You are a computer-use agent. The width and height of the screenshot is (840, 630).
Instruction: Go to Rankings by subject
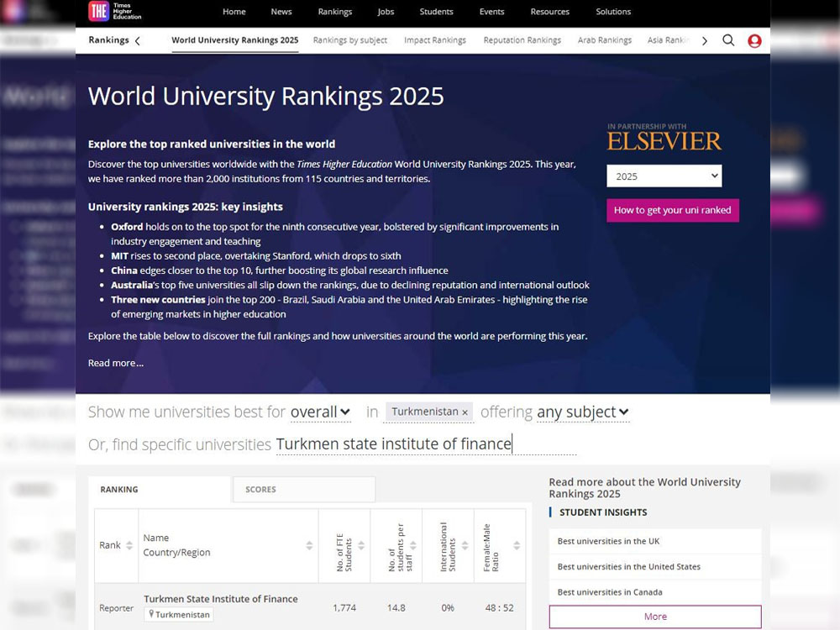pos(349,40)
